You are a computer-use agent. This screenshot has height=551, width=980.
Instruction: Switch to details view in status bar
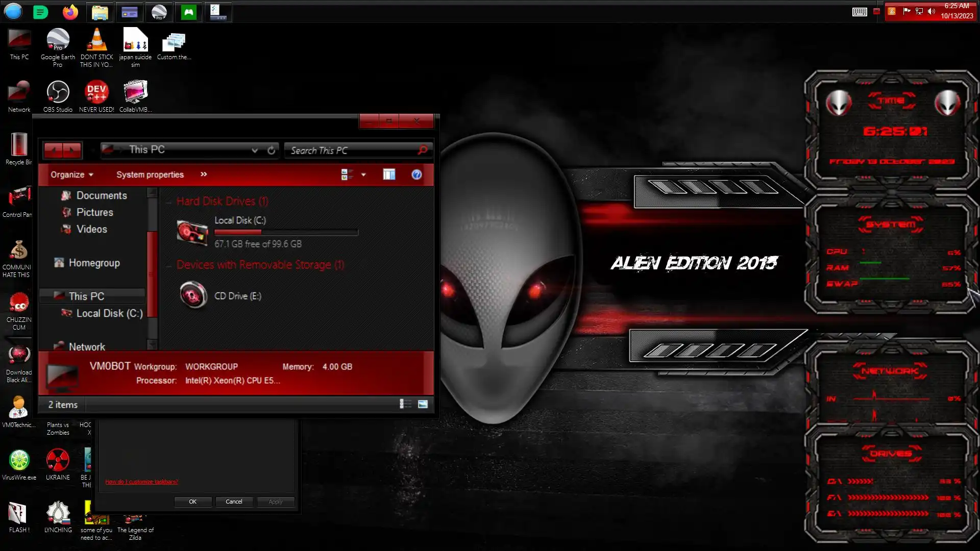pos(405,404)
